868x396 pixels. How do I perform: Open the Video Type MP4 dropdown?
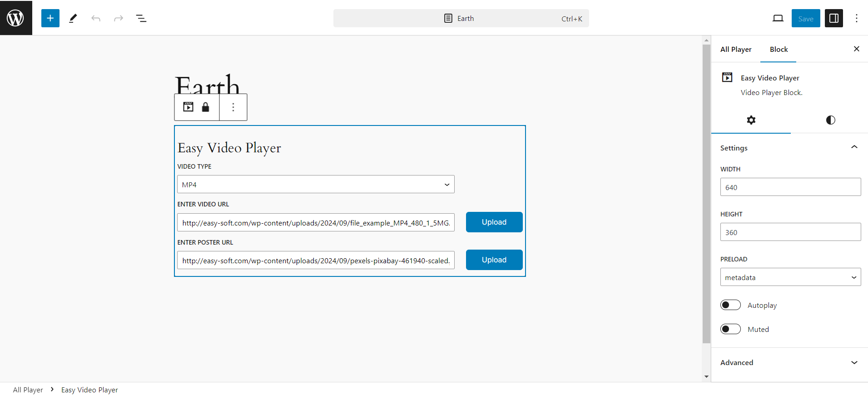pos(316,185)
